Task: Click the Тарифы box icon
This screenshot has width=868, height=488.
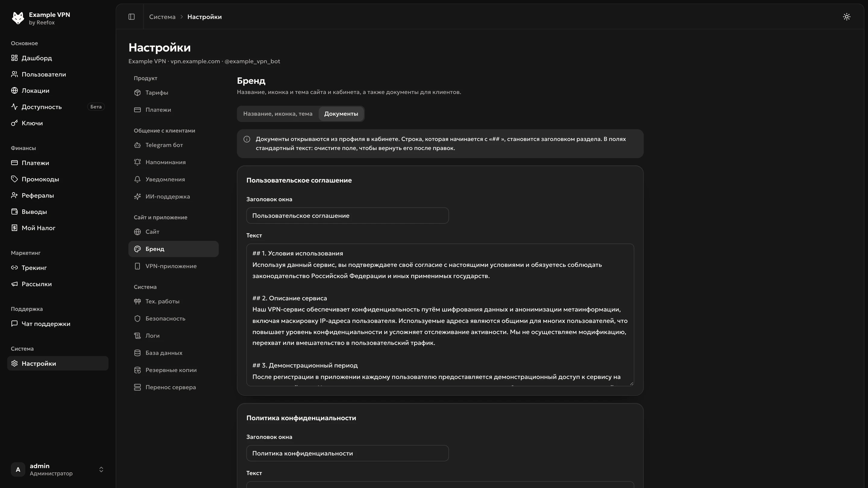Action: point(137,92)
